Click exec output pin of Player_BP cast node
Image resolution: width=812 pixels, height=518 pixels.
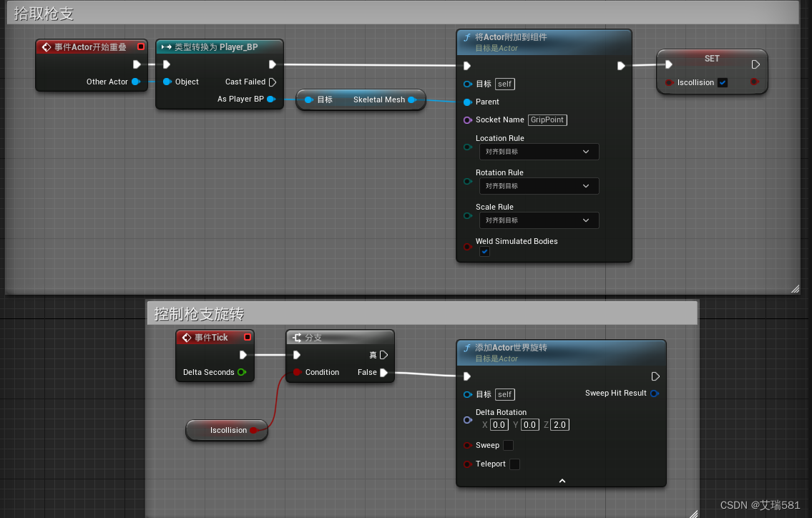click(x=273, y=64)
